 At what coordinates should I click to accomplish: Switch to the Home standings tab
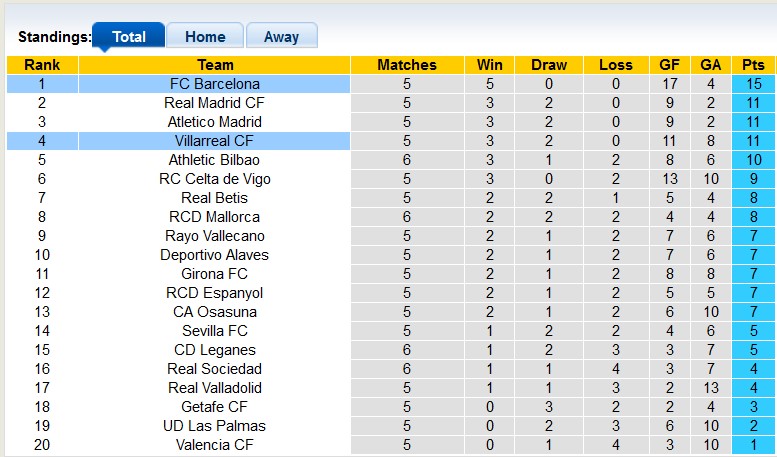205,36
